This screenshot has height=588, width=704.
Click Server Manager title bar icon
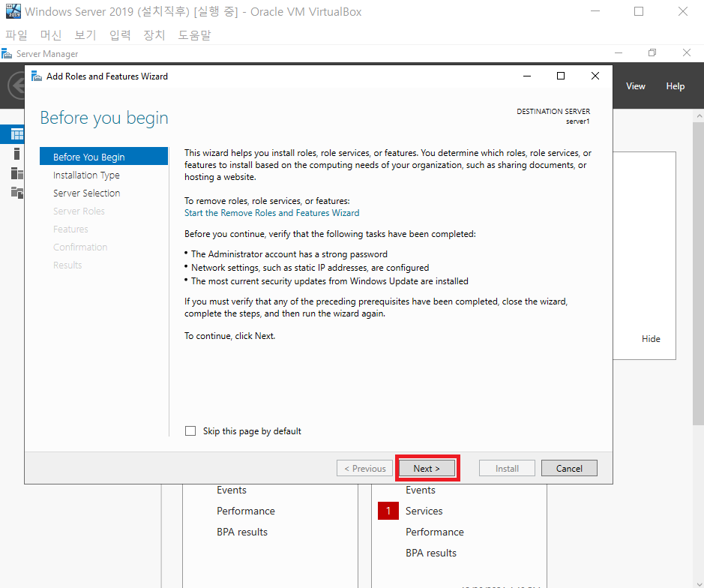coord(7,54)
